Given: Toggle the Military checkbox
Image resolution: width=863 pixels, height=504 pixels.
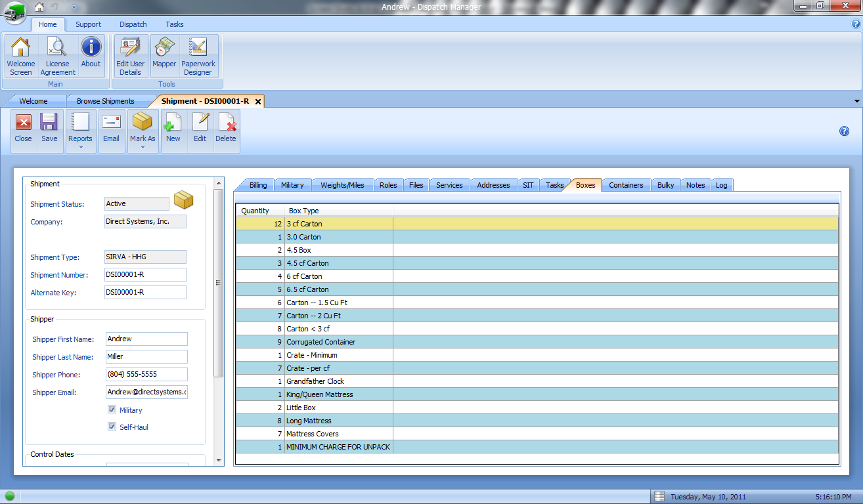Looking at the screenshot, I should (x=112, y=409).
